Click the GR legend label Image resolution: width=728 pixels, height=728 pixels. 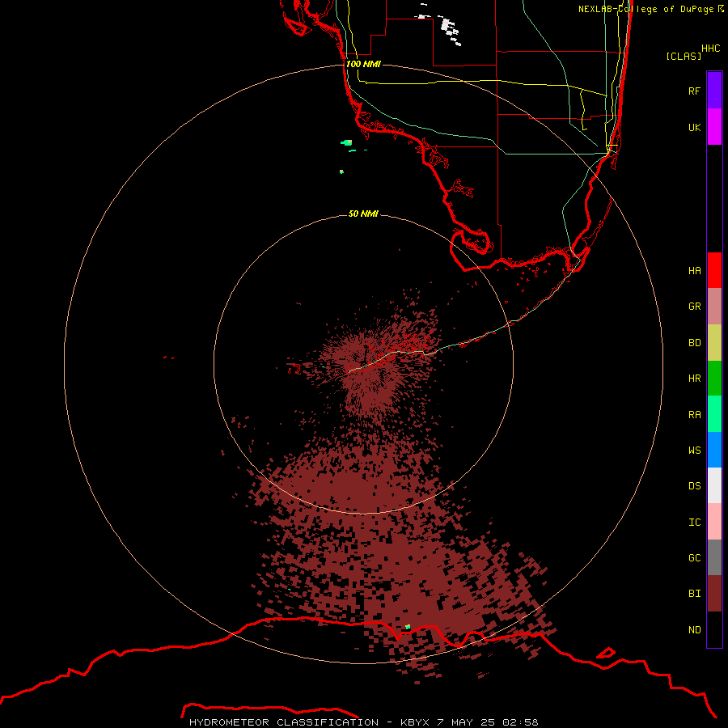pos(694,307)
